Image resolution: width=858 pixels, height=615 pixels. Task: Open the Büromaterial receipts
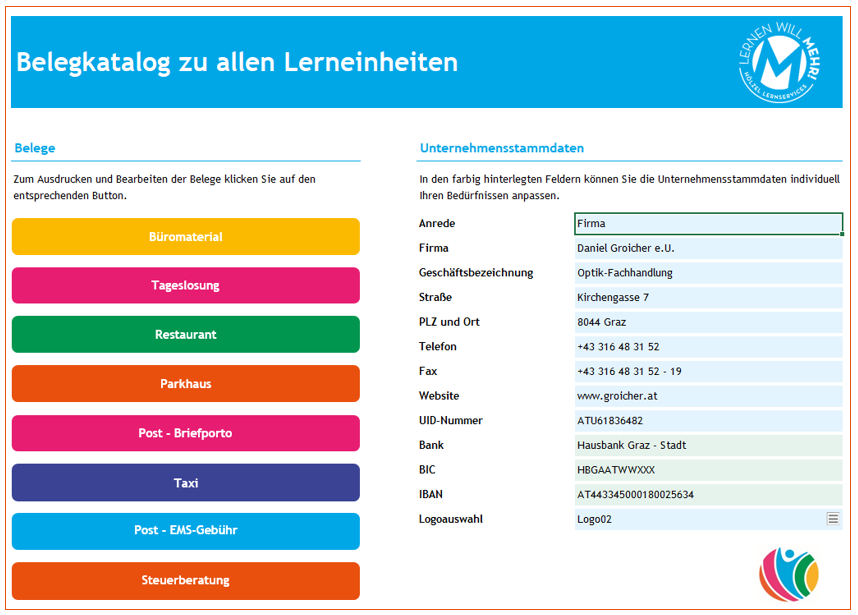[x=185, y=236]
